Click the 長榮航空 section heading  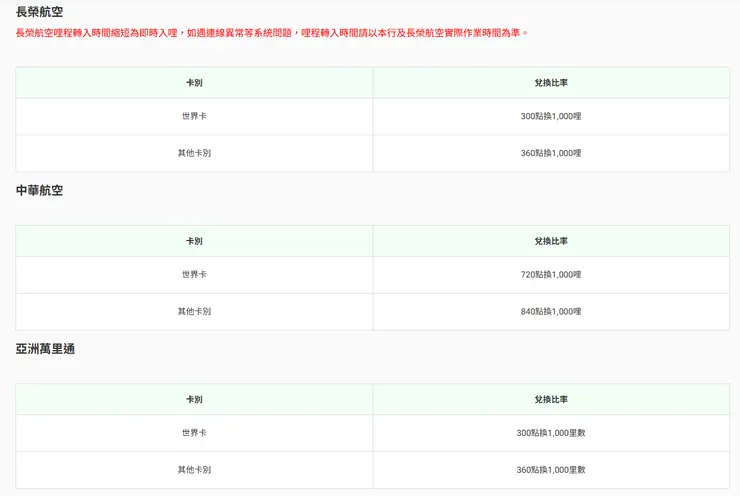click(x=39, y=12)
